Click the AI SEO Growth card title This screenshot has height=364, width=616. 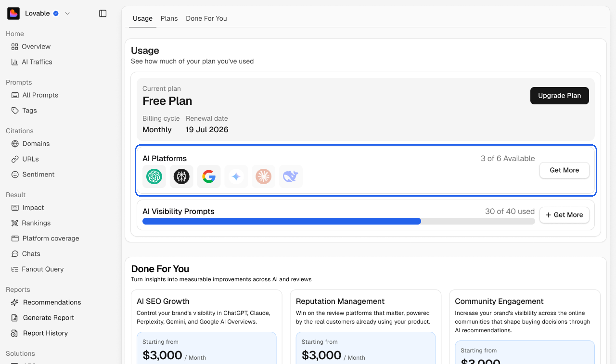pos(163,301)
